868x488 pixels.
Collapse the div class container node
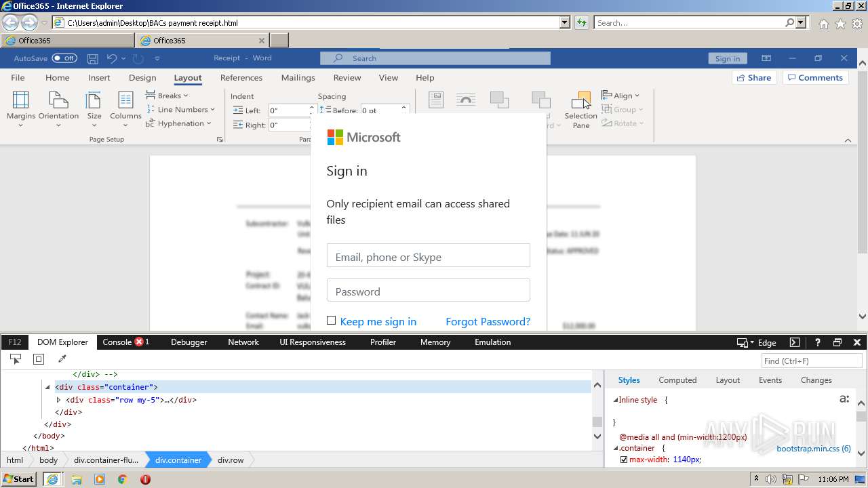tap(47, 387)
